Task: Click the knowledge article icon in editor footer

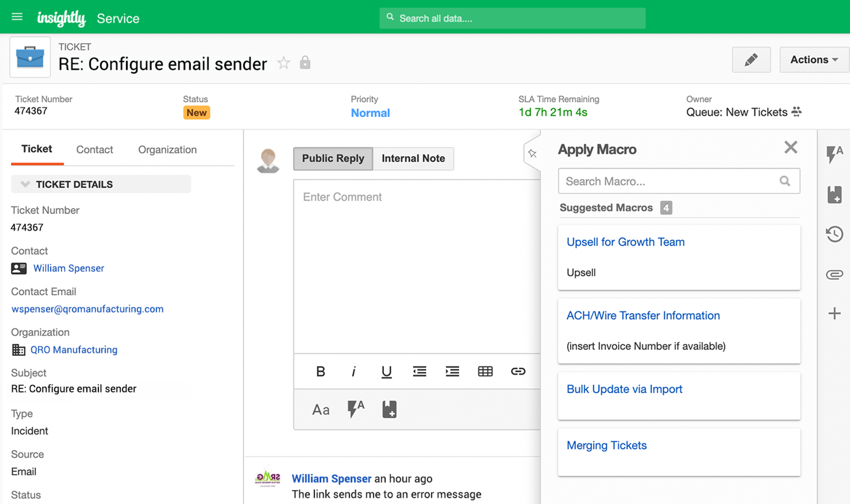Action: [x=389, y=409]
